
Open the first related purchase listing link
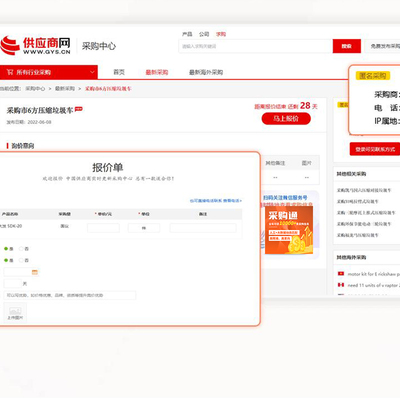364,190
